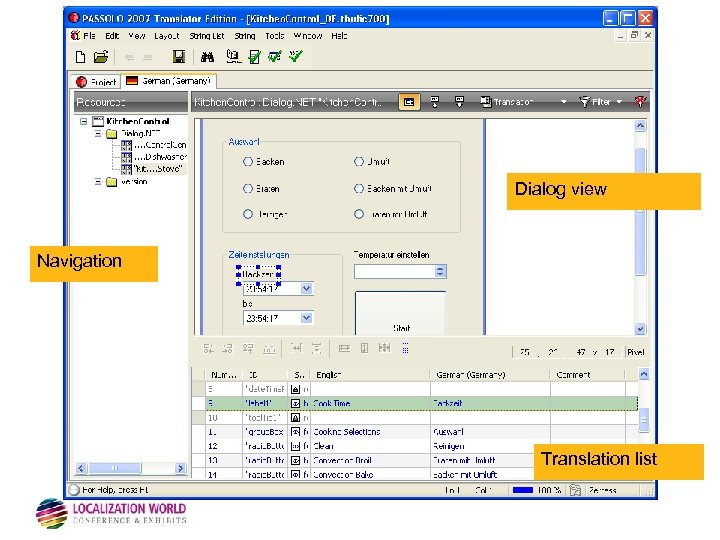Click the navigation horizontal scrollbar thumb
Image resolution: width=720 pixels, height=540 pixels.
point(115,468)
